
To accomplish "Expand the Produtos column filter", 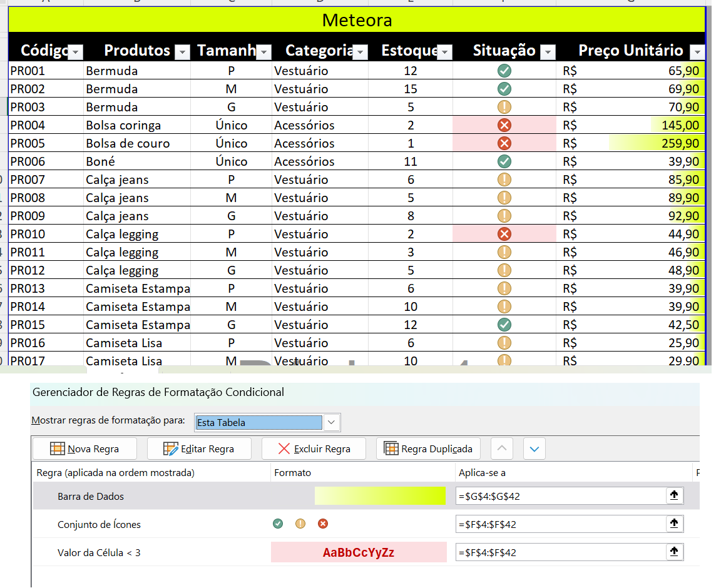I will pos(182,52).
